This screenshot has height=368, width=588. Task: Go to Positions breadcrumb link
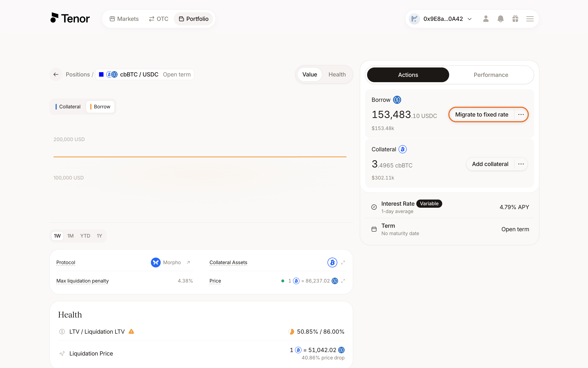(78, 74)
